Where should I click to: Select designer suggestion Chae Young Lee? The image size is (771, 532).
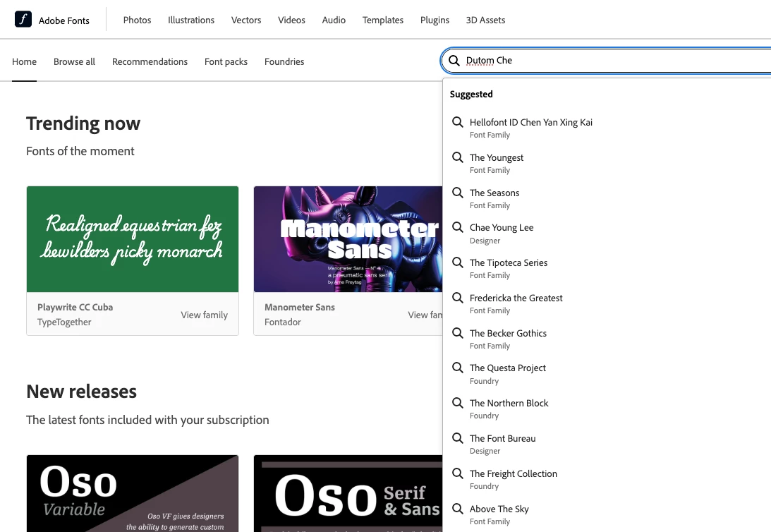607,234
